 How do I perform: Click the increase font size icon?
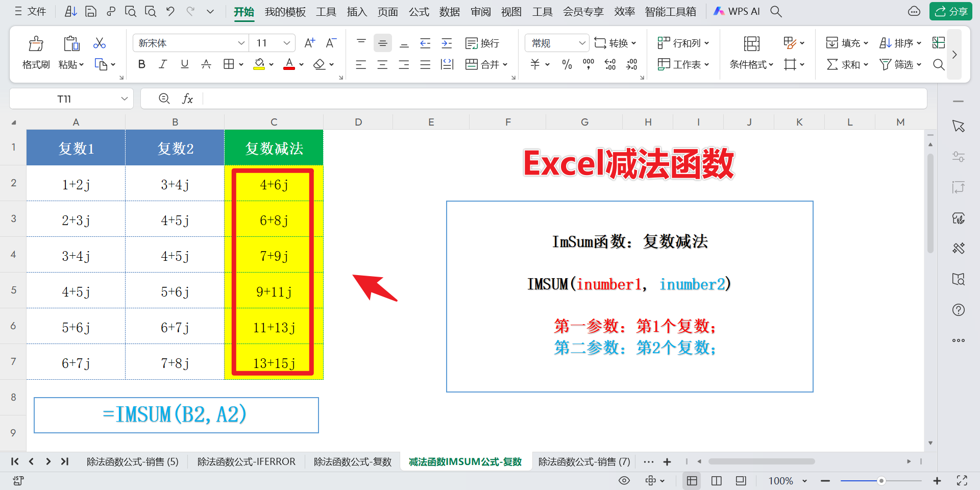click(x=309, y=43)
